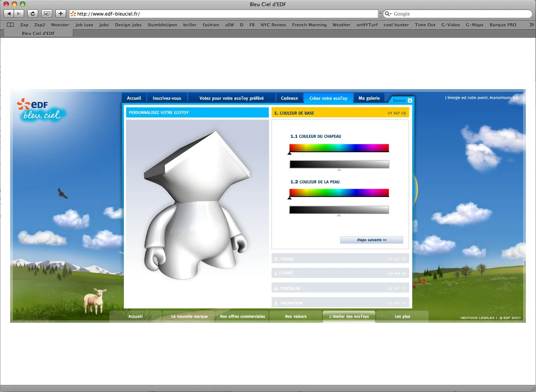Click the chapeau hue slider black marker

pos(289,153)
